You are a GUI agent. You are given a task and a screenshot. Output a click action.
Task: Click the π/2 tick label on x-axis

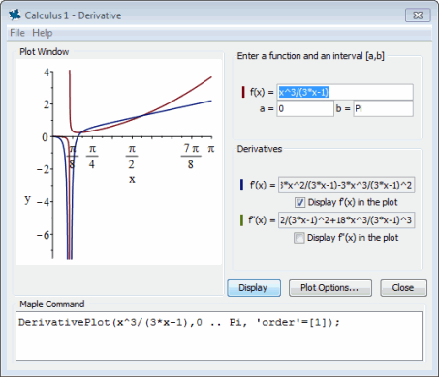click(x=132, y=156)
